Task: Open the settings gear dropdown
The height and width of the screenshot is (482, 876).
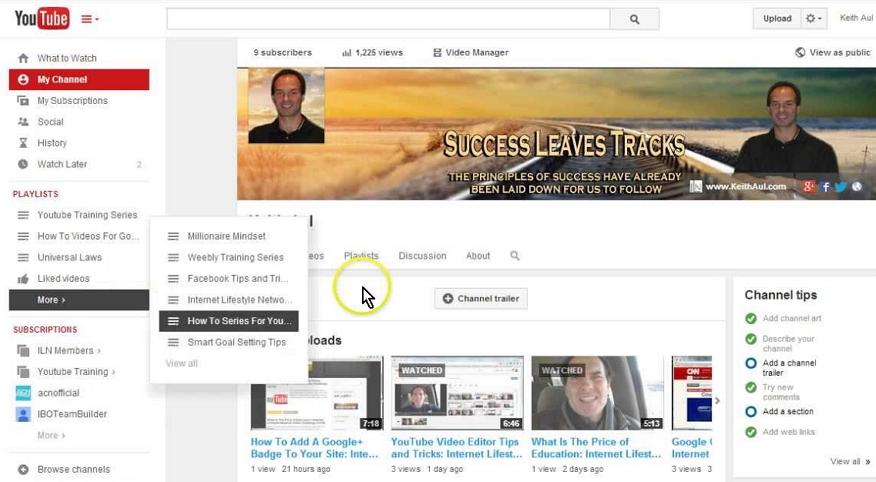Action: pos(813,18)
